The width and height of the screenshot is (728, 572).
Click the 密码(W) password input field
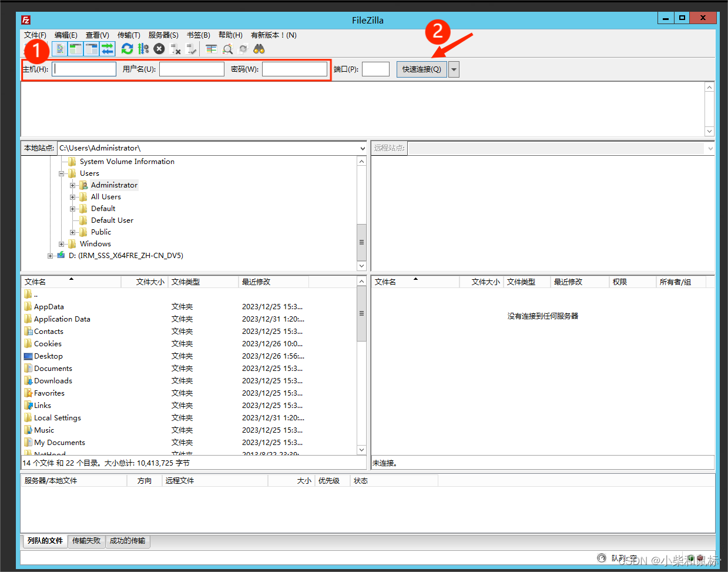point(294,69)
